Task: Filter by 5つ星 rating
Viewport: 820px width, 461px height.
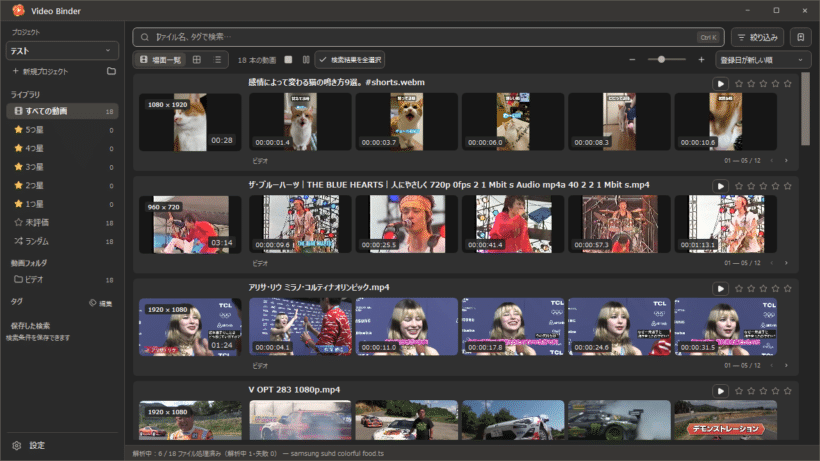Action: coord(62,130)
